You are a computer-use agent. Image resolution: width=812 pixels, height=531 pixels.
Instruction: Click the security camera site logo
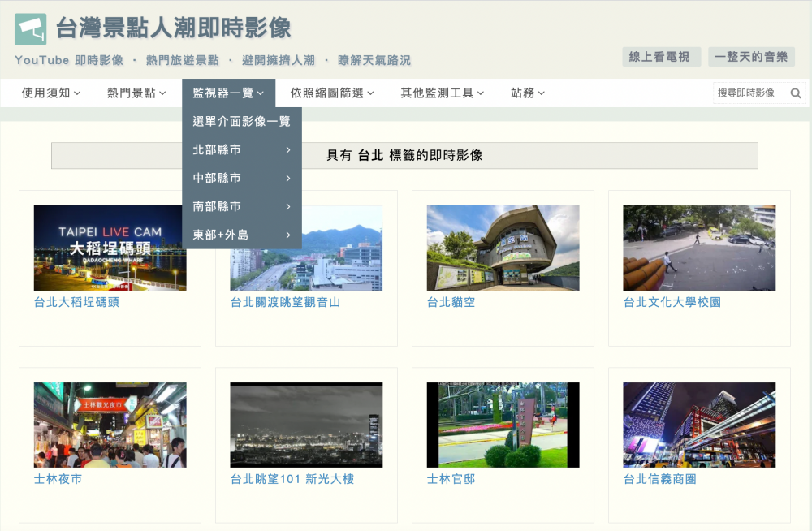click(30, 29)
